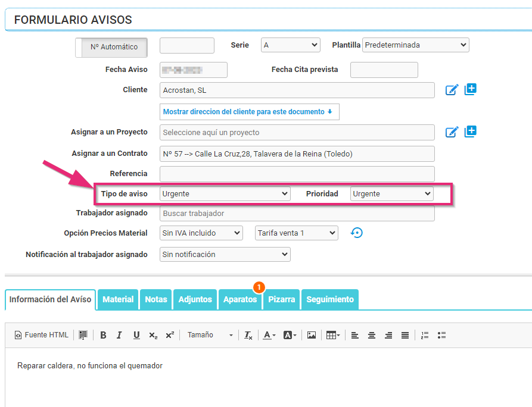Image resolution: width=532 pixels, height=407 pixels.
Task: Open the Prioridad dropdown
Action: click(x=391, y=194)
